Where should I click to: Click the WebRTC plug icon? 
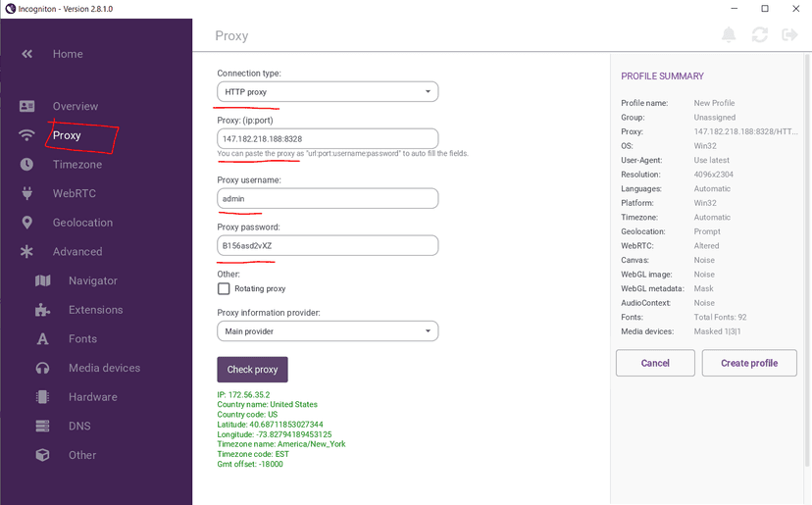[x=27, y=193]
